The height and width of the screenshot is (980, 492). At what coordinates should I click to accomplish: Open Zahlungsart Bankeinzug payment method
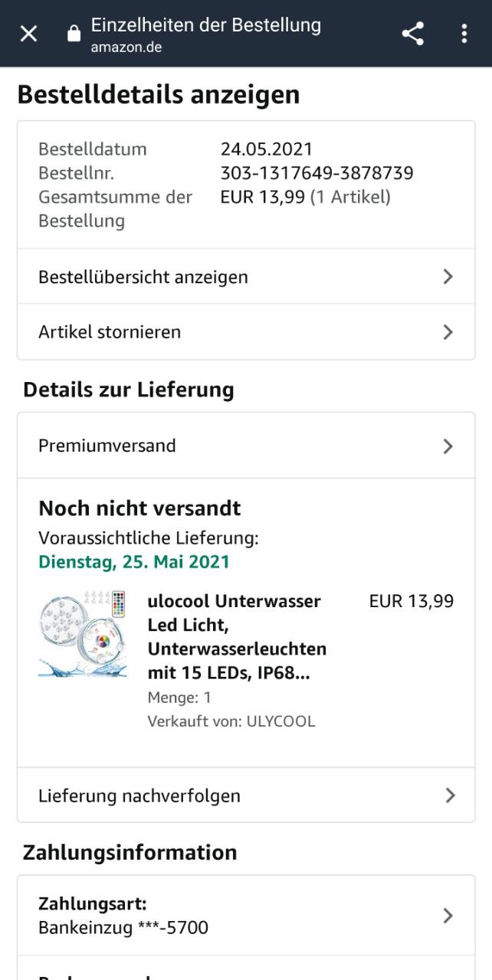point(123,916)
